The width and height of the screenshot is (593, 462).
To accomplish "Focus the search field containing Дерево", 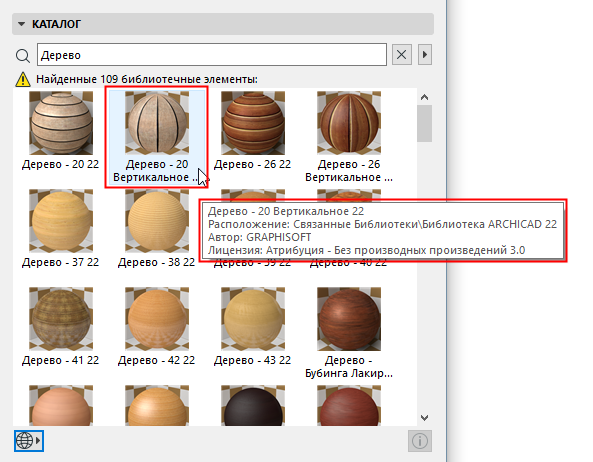I will click(x=212, y=55).
